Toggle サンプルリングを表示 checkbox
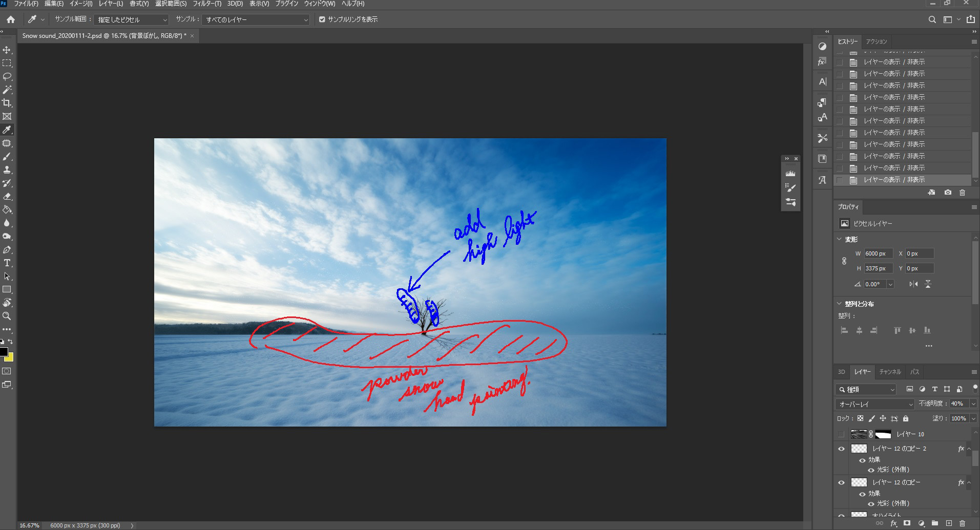Screen dimensions: 980x530 tap(322, 19)
